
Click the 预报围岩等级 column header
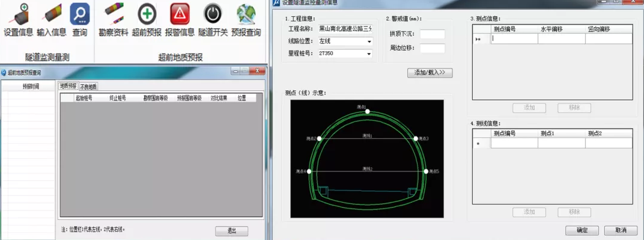[189, 98]
